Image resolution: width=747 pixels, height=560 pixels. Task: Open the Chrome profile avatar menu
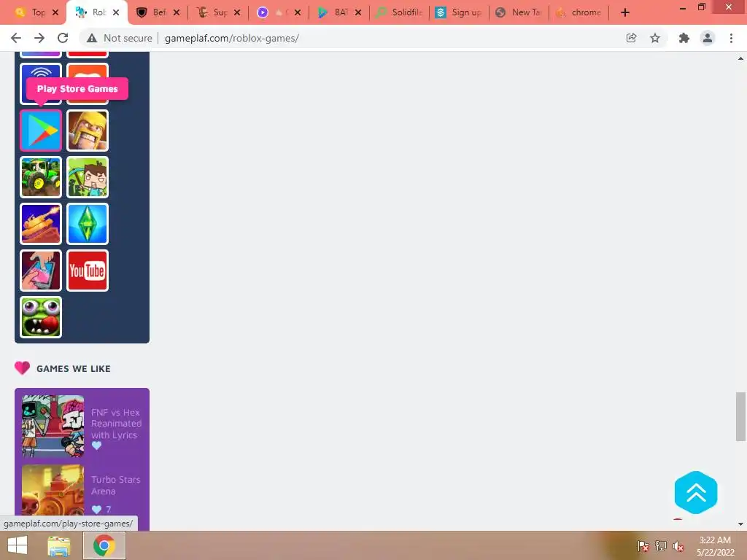pos(708,38)
